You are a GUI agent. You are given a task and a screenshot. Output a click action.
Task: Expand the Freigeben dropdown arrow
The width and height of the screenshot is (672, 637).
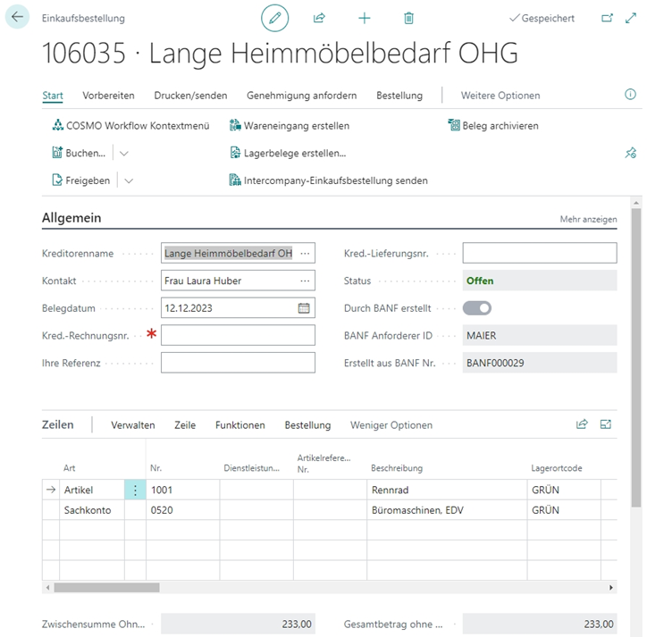click(x=129, y=180)
